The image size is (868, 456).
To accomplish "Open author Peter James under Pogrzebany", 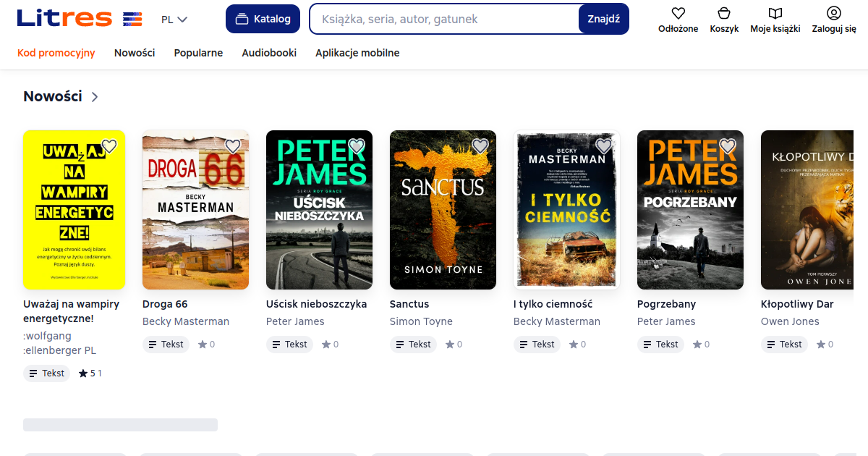I will 666,321.
